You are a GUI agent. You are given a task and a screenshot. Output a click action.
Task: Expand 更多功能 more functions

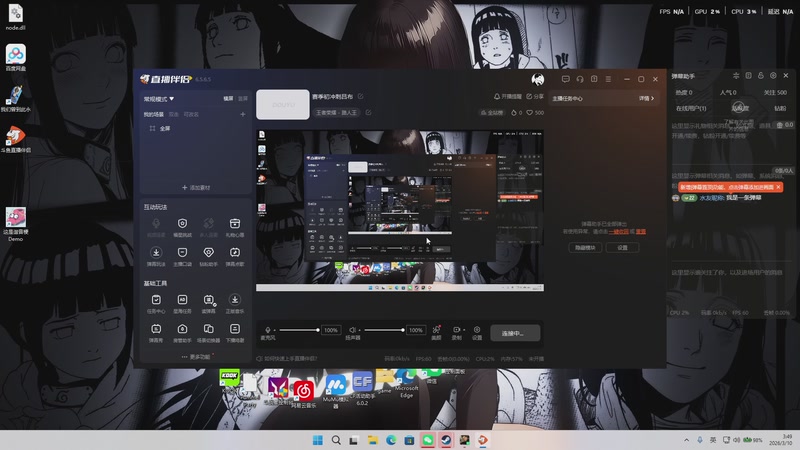tap(196, 357)
